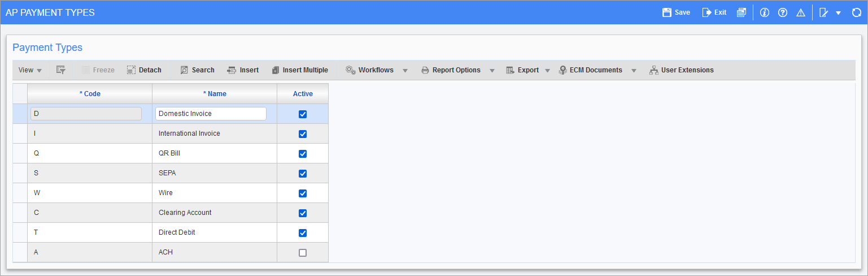Expand the Report Options dropdown arrow

(492, 71)
